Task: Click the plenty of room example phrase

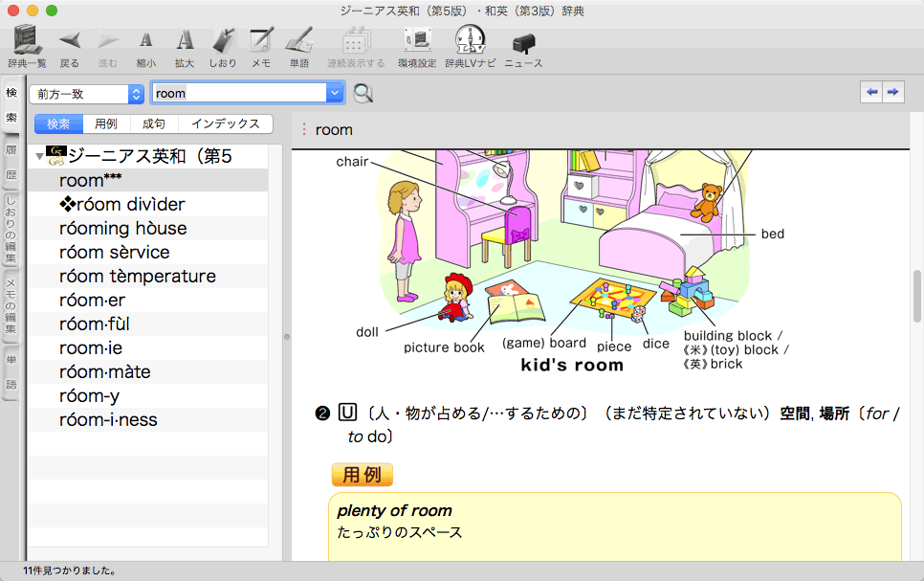Action: 394,510
